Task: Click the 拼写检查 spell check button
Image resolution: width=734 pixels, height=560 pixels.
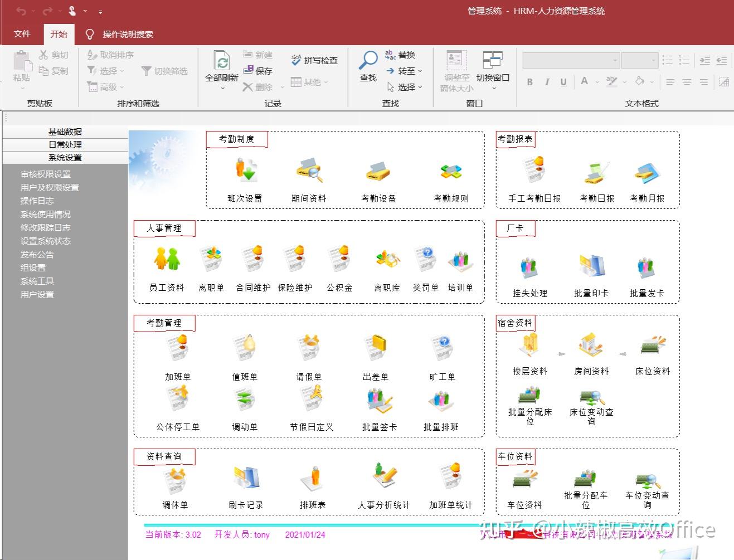Action: point(314,60)
